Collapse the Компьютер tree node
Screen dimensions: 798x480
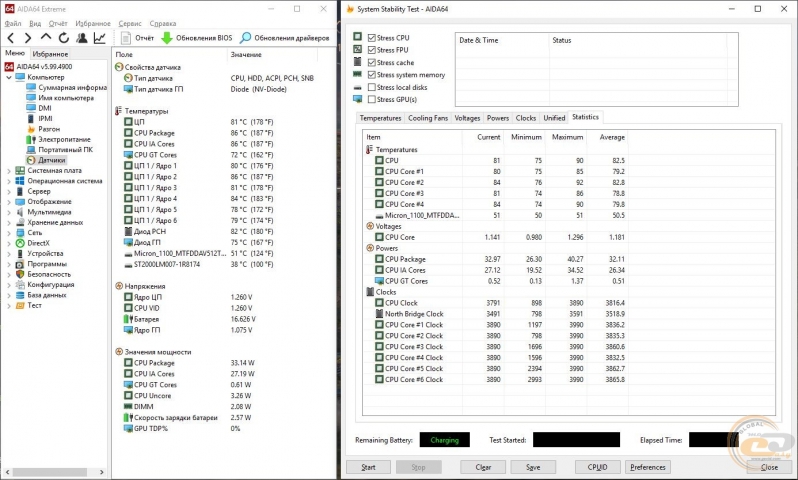pos(9,77)
